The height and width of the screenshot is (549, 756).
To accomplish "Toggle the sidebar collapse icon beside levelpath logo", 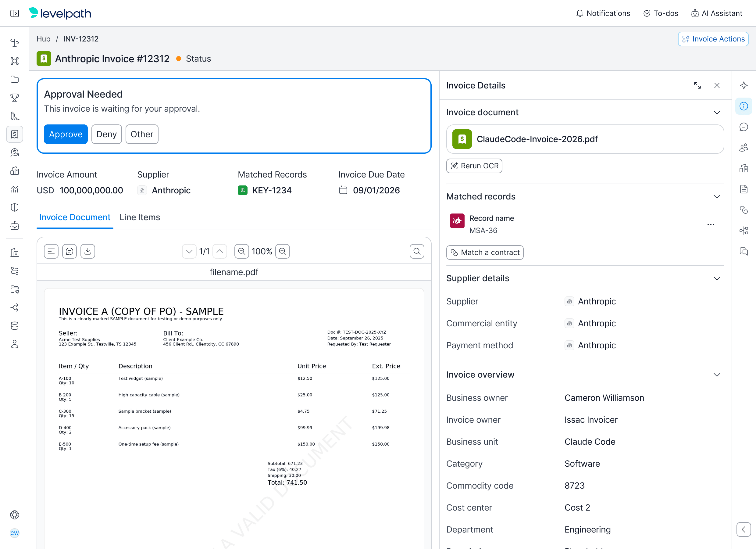I will click(x=14, y=13).
